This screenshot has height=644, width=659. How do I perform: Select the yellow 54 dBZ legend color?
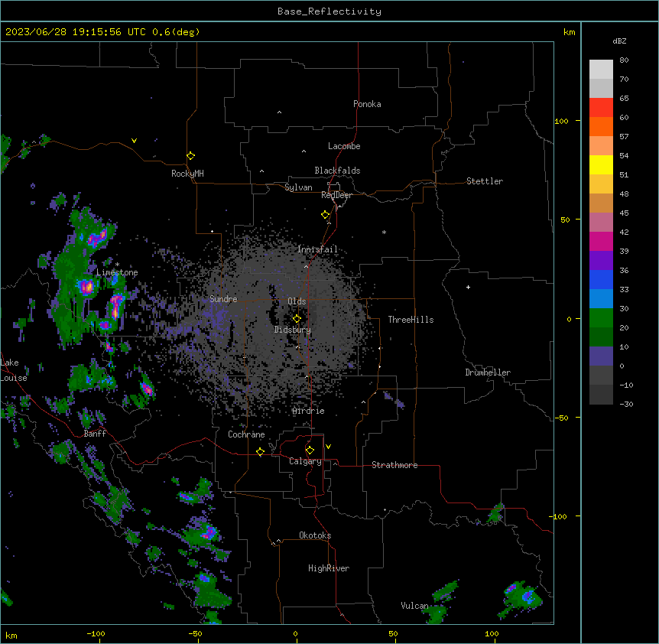click(601, 164)
